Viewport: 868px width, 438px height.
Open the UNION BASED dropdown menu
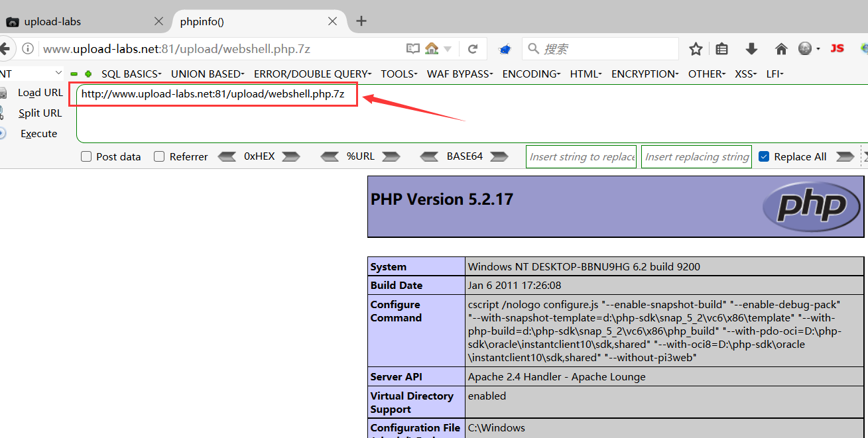(x=208, y=74)
